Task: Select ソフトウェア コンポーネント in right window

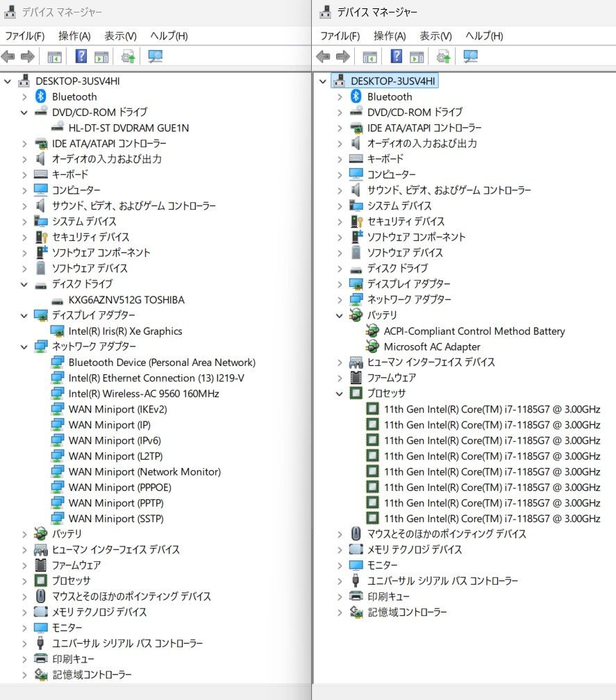Action: point(416,237)
